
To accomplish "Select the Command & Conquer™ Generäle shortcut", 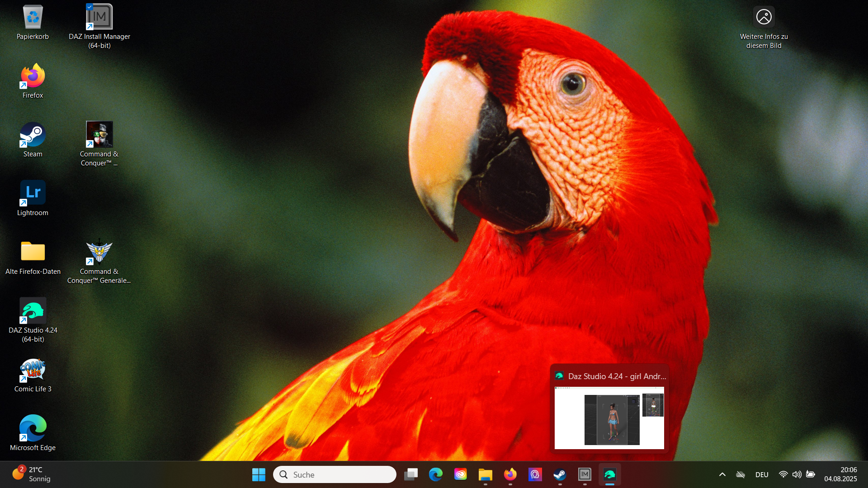I will click(x=99, y=261).
